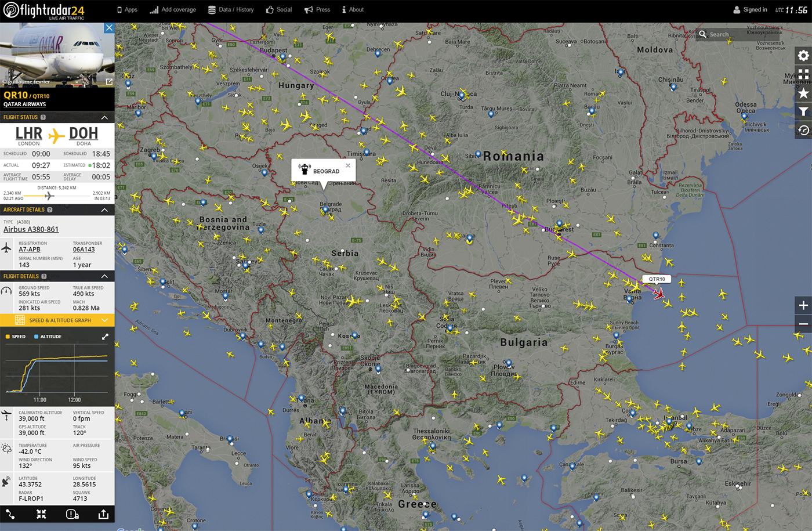Click the Beograd control tower icon
Viewport: 812px width, 531px height.
tap(304, 169)
